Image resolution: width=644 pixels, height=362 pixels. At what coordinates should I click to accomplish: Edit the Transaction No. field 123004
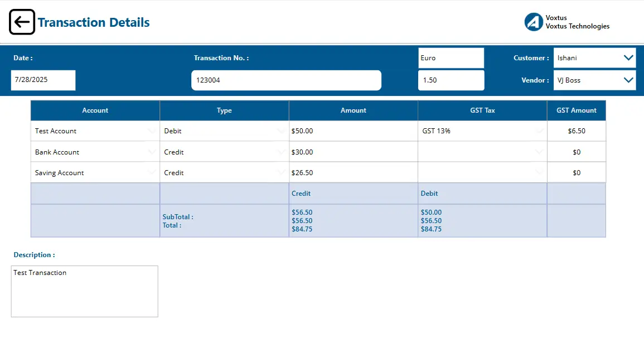[x=286, y=80]
